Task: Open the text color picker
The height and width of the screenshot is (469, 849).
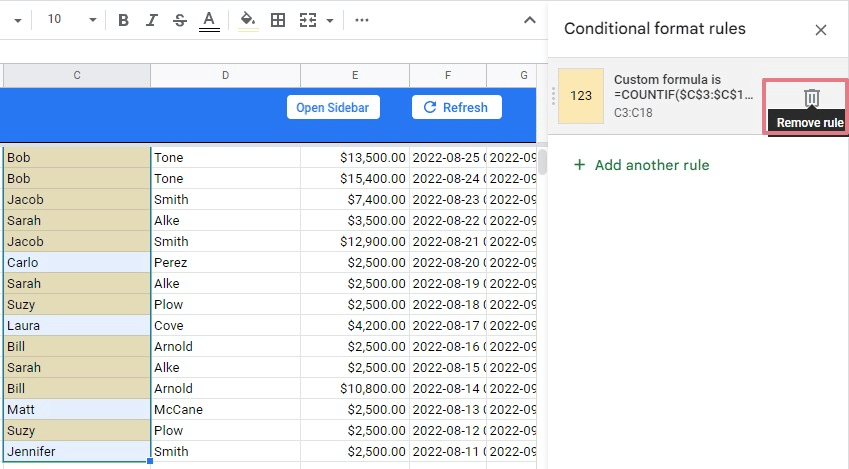Action: [208, 20]
